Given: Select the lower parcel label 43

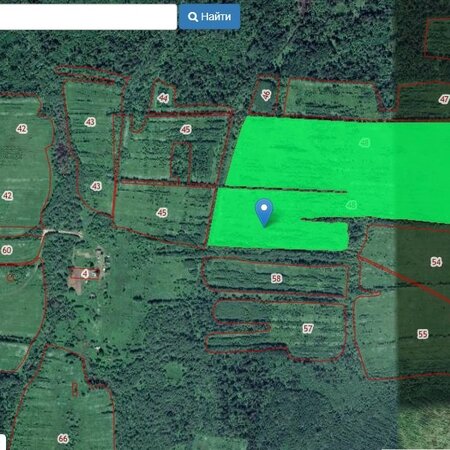Looking at the screenshot, I should pyautogui.click(x=96, y=186).
